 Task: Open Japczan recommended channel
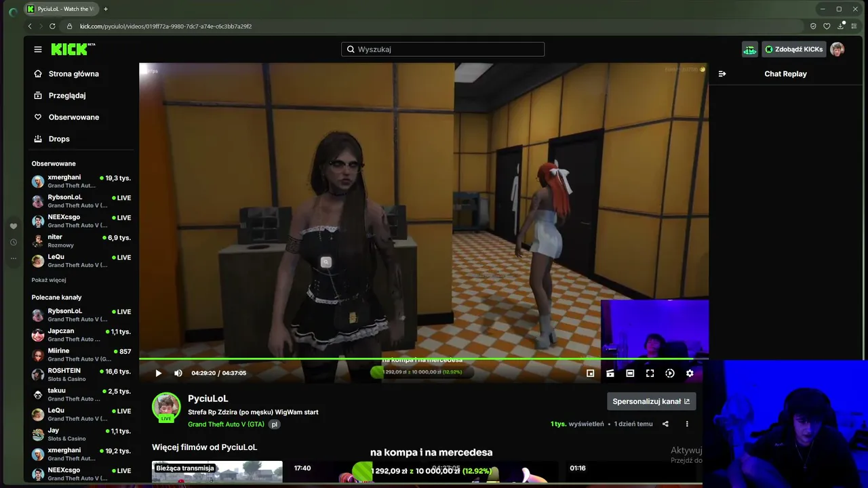pyautogui.click(x=81, y=335)
